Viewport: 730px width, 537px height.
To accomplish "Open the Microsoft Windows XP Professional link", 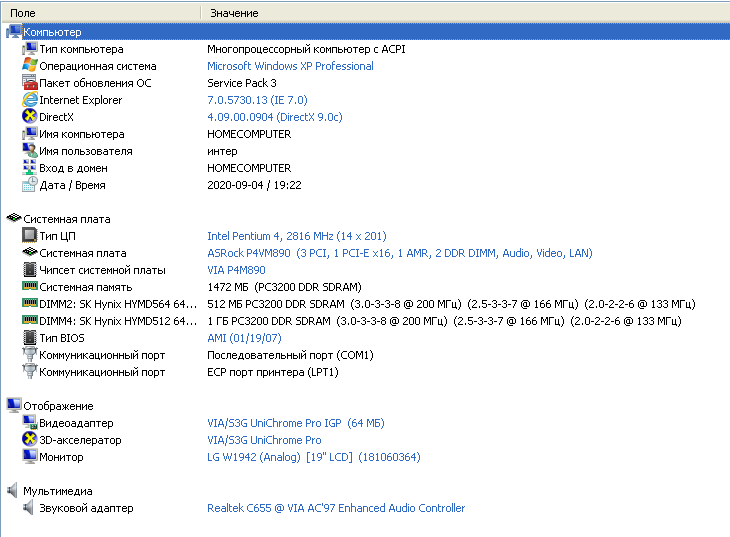I will pyautogui.click(x=290, y=66).
